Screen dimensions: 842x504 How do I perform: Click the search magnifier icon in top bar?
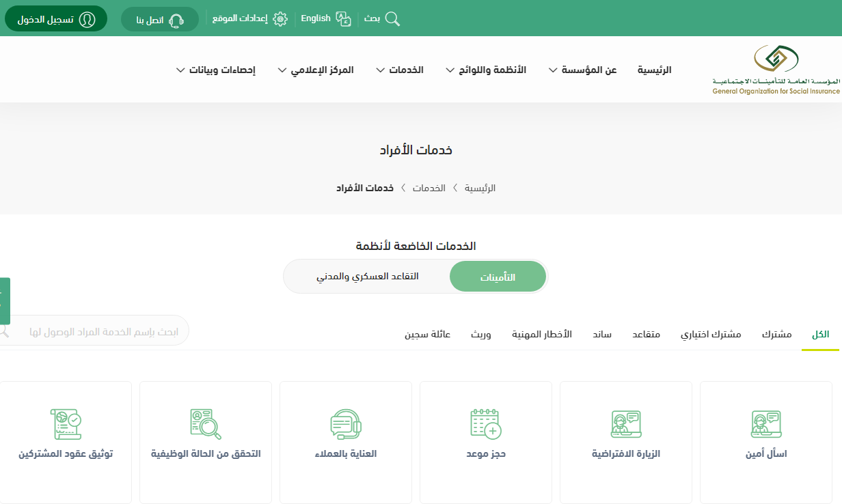(x=392, y=18)
